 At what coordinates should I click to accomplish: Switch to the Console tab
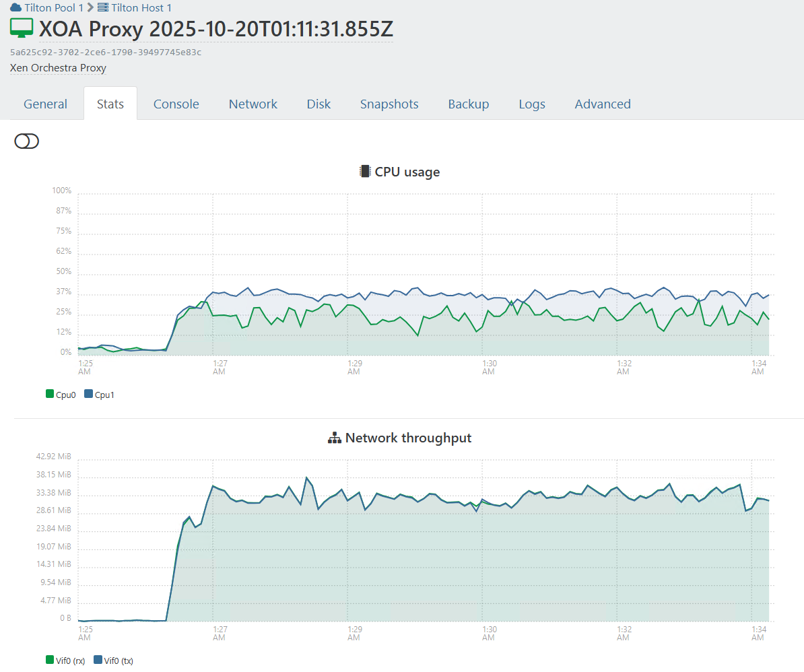[x=176, y=104]
